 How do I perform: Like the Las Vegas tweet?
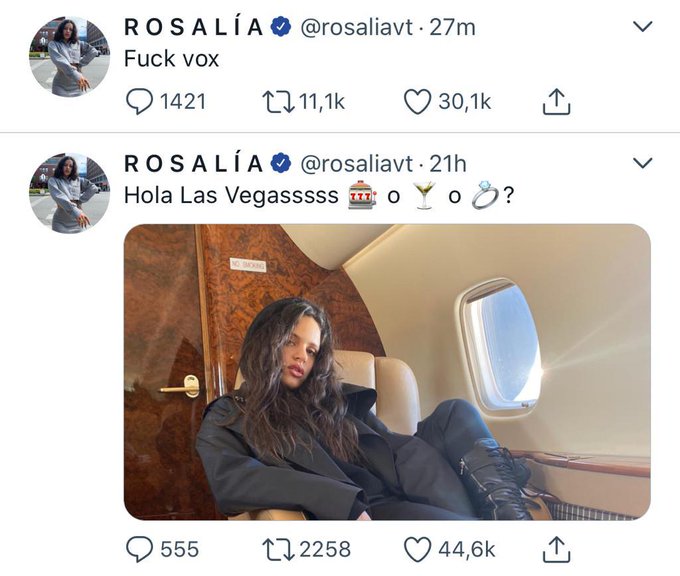417,549
